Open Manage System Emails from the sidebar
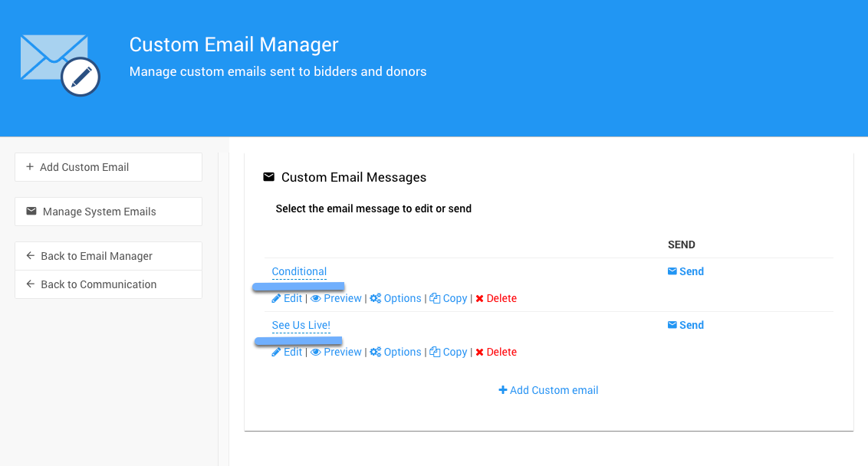Image resolution: width=868 pixels, height=466 pixels. (x=108, y=212)
